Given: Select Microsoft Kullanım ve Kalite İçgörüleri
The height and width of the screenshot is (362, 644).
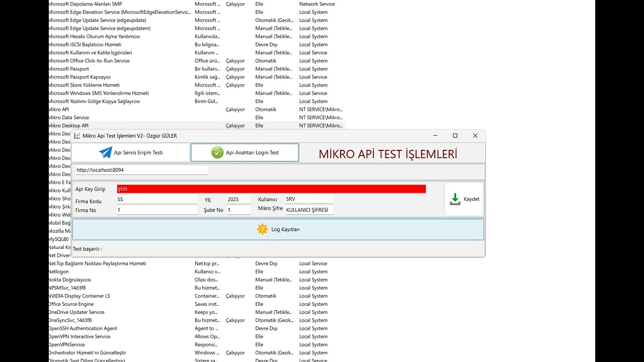Looking at the screenshot, I should 197,52.
